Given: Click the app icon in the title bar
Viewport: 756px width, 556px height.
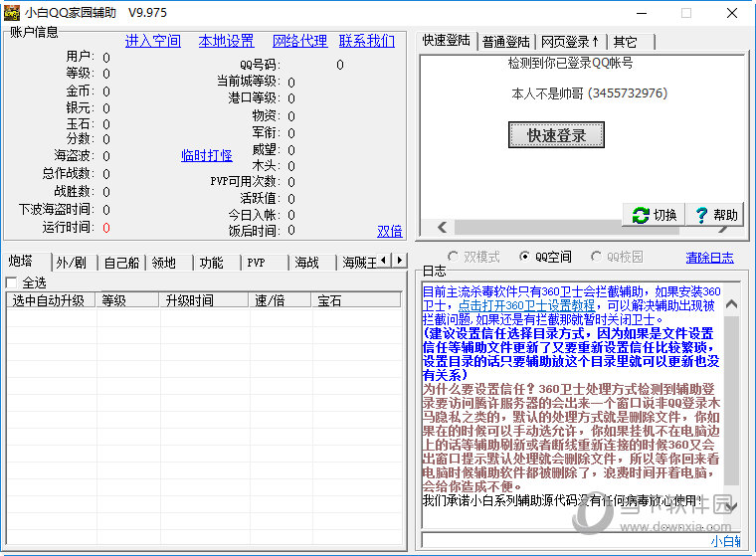Looking at the screenshot, I should (x=12, y=13).
